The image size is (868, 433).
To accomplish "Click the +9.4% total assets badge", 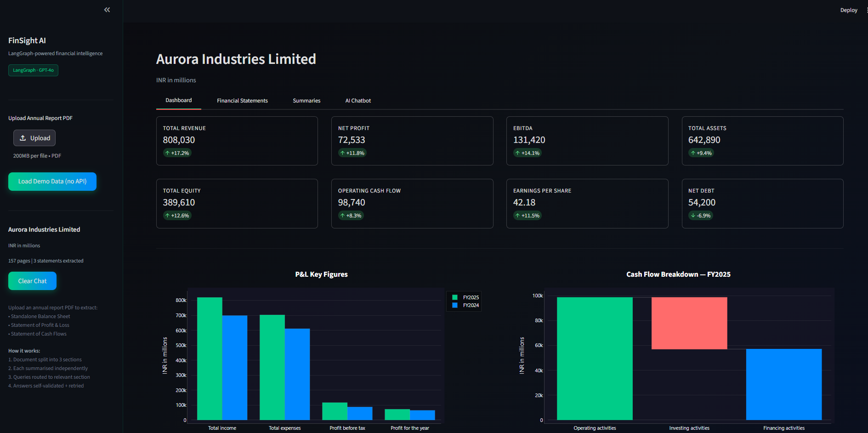I will tap(701, 153).
